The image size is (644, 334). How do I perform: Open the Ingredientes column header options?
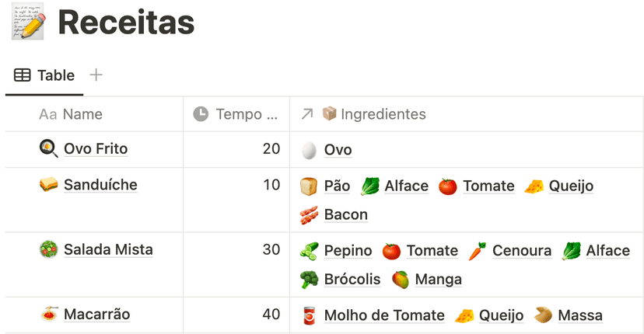tap(467, 114)
